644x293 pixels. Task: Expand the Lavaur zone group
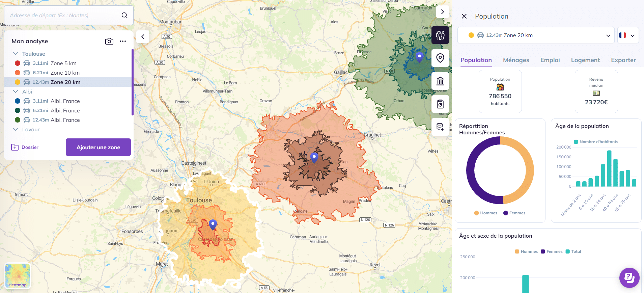(16, 129)
